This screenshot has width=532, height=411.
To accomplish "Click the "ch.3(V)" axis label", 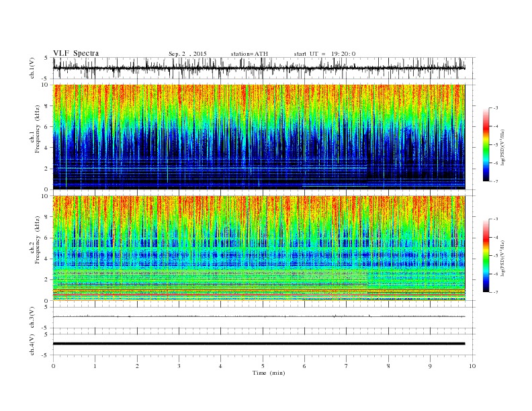I will tap(32, 318).
